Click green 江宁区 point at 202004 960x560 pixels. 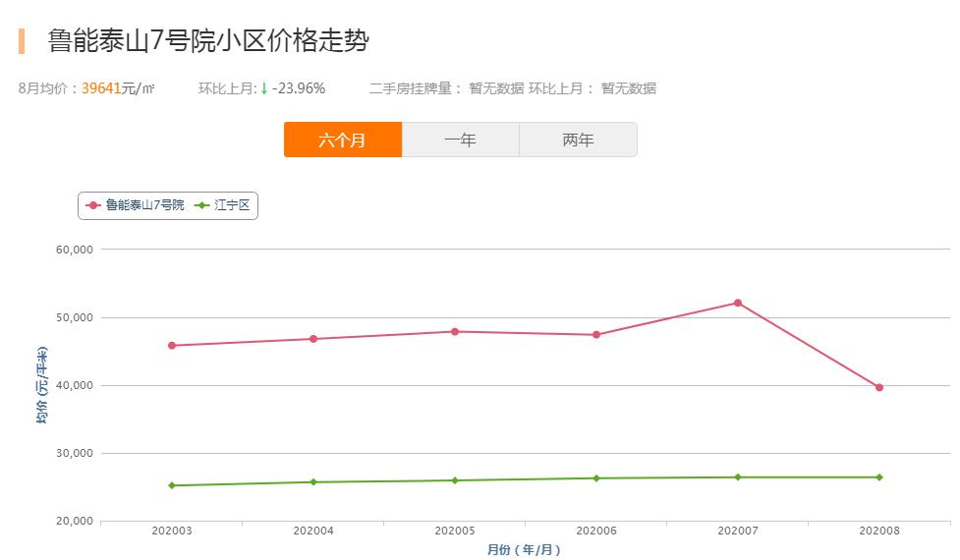point(313,482)
